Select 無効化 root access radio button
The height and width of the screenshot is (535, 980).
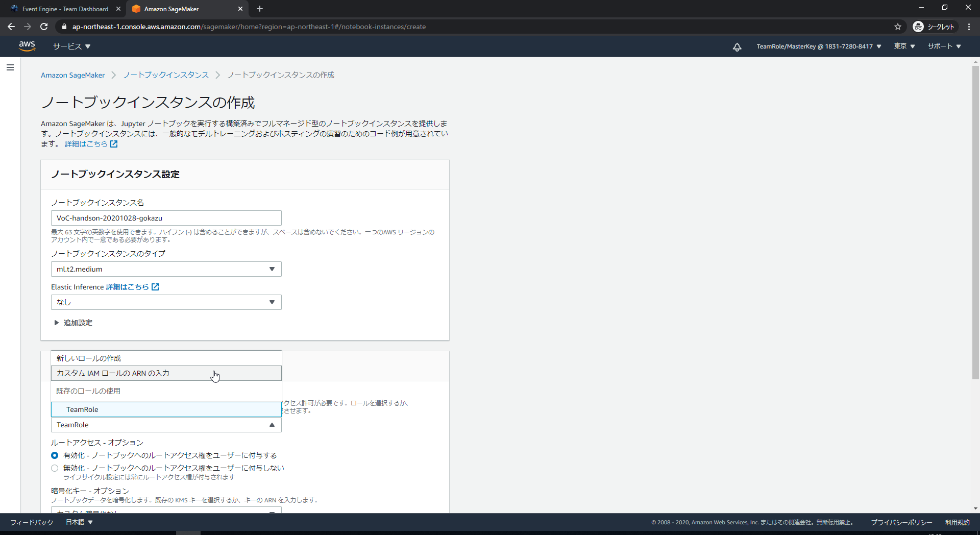tap(55, 468)
